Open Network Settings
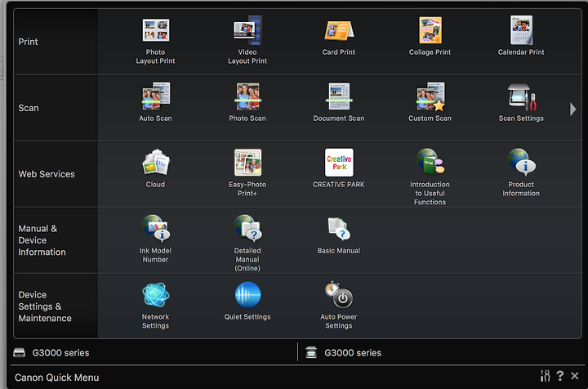Screen dimensions: 588x389 (155, 306)
